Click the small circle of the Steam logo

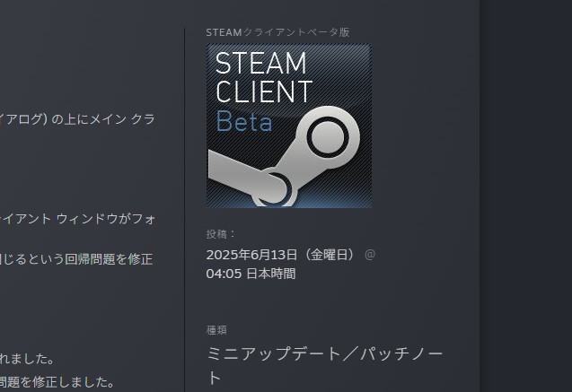click(271, 187)
